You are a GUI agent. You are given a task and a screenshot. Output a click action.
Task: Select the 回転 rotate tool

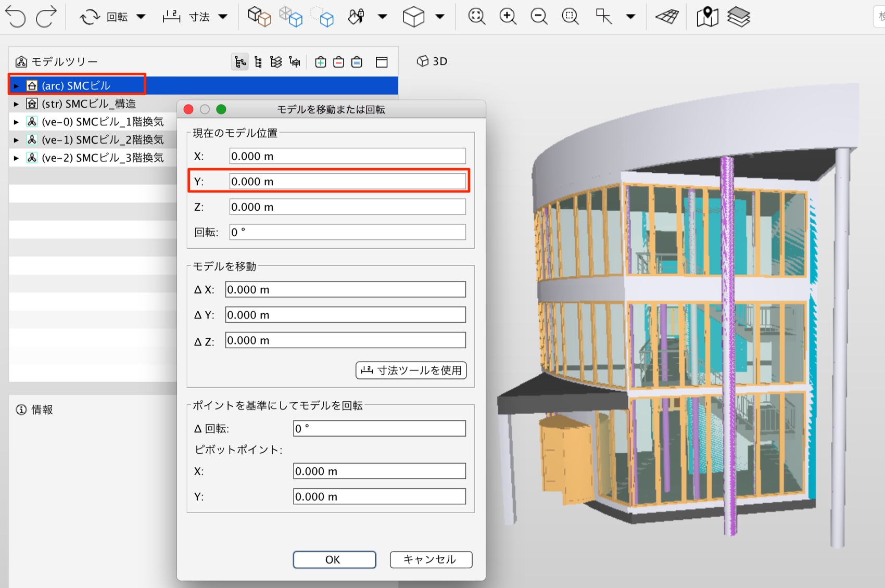(103, 17)
